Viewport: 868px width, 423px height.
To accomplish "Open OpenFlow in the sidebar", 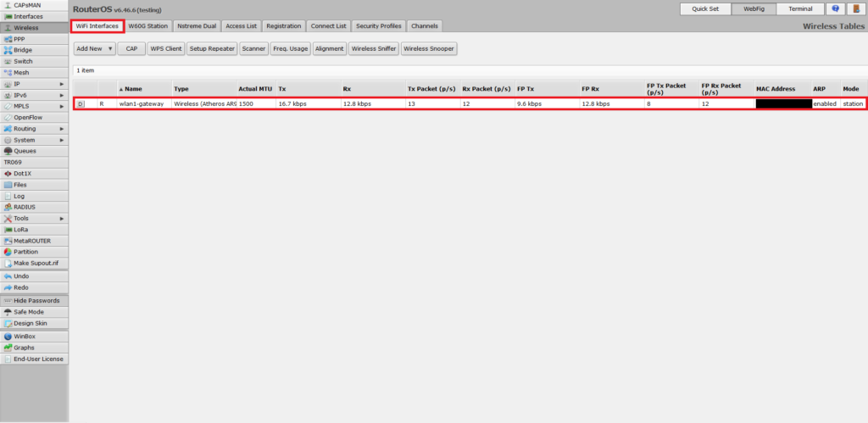I will 34,117.
